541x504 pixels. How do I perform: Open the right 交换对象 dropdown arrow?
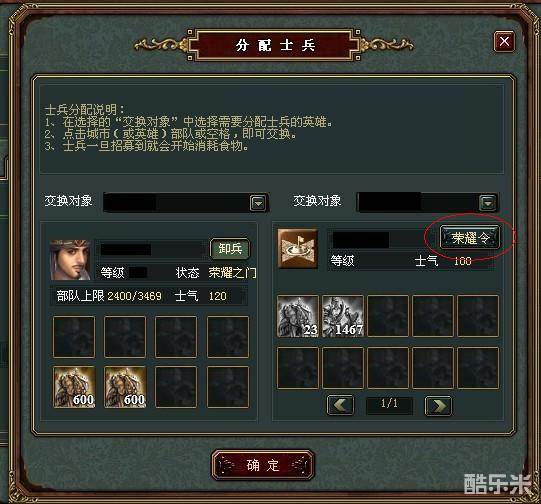click(x=488, y=203)
